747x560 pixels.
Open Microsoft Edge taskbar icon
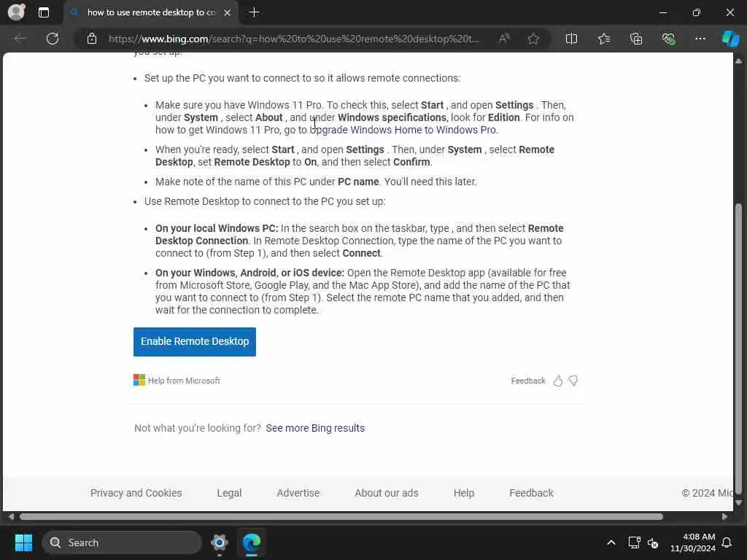(x=252, y=542)
